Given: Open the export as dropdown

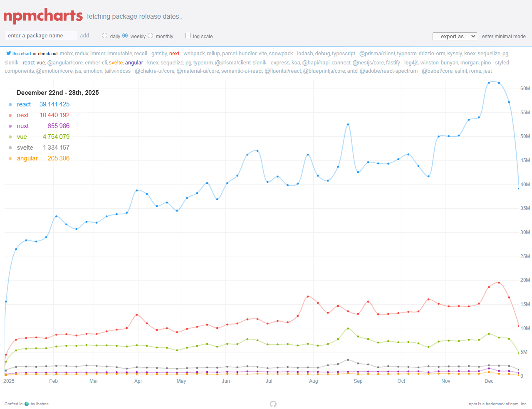Looking at the screenshot, I should [455, 37].
